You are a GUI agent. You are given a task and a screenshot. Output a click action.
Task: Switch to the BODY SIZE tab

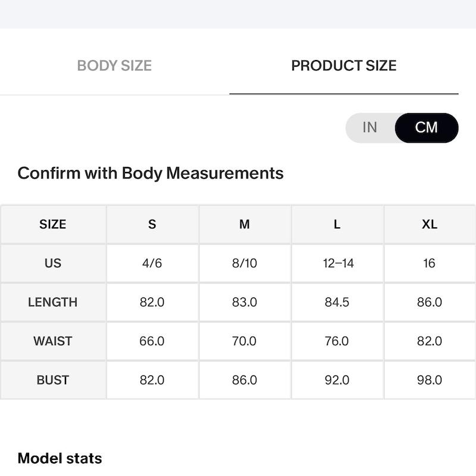[114, 65]
